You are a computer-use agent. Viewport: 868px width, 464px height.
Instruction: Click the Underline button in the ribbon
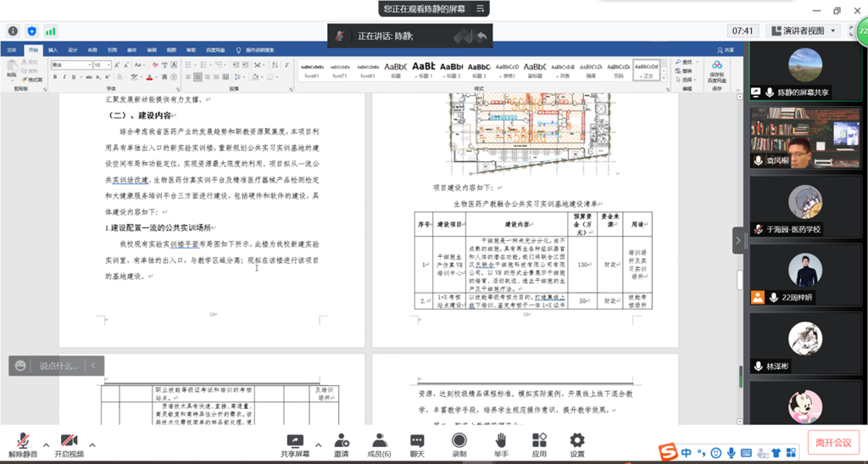[74, 77]
